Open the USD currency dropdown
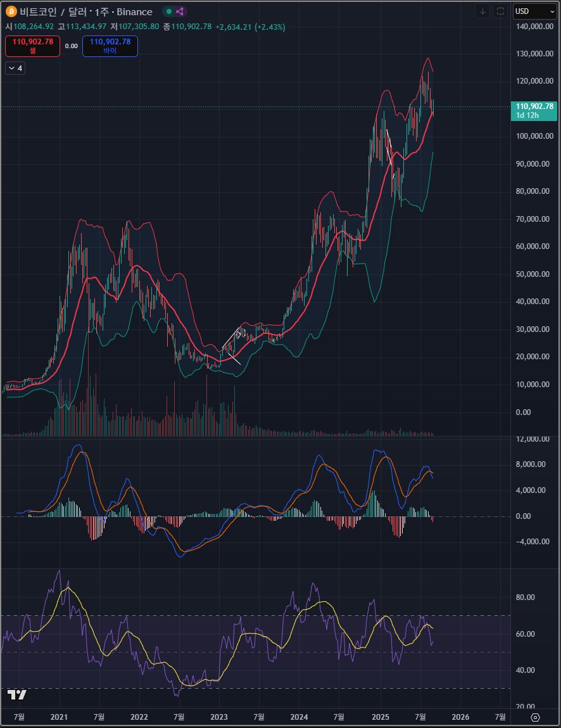The height and width of the screenshot is (728, 561). [x=534, y=11]
